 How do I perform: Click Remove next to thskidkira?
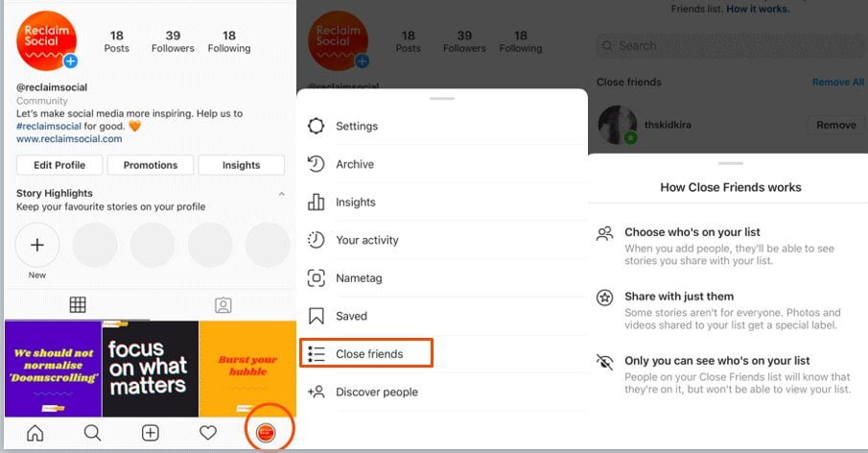click(x=835, y=125)
